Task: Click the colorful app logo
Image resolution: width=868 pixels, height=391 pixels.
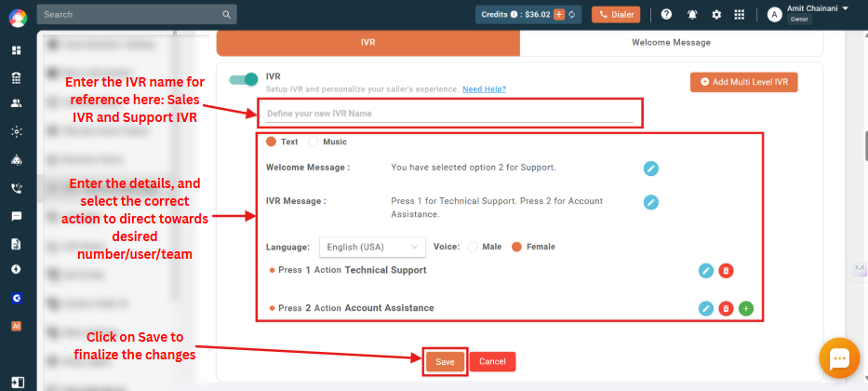Action: click(x=18, y=18)
